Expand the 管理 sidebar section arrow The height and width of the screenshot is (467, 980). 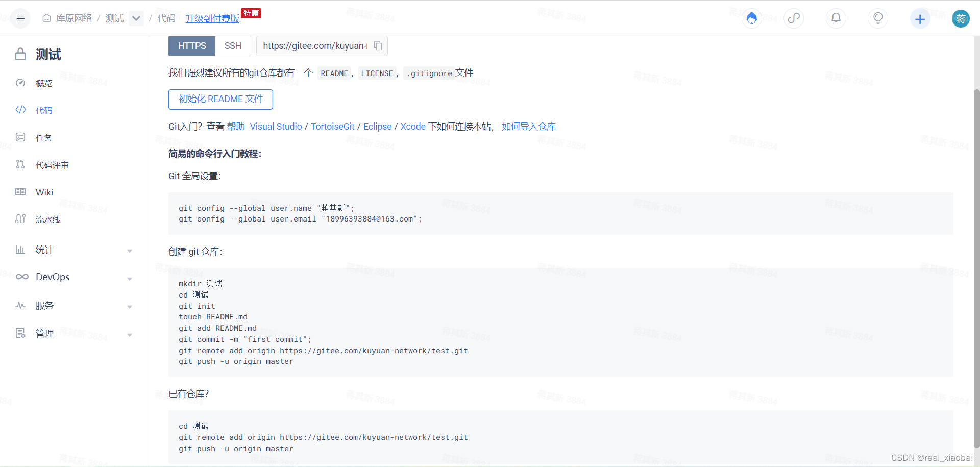click(x=130, y=335)
